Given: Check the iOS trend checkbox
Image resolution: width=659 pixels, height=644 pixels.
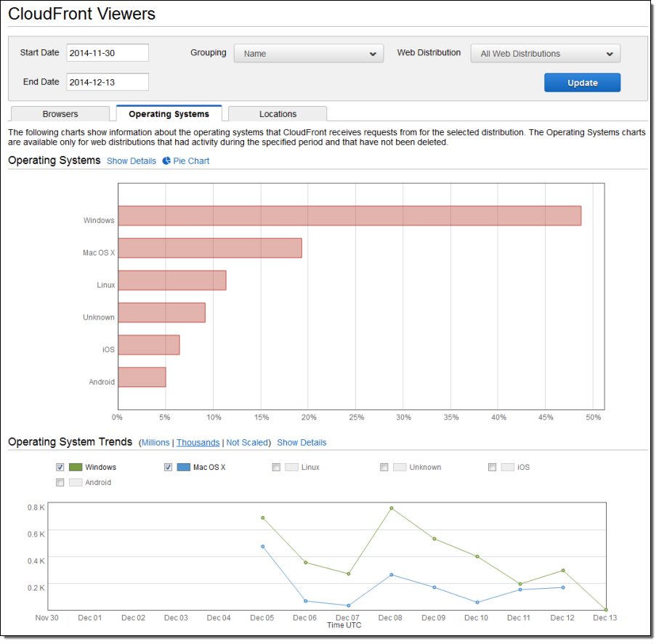Looking at the screenshot, I should pyautogui.click(x=493, y=468).
